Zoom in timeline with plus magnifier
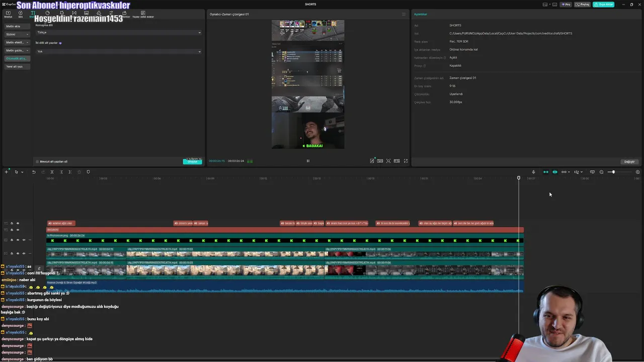 tap(637, 172)
